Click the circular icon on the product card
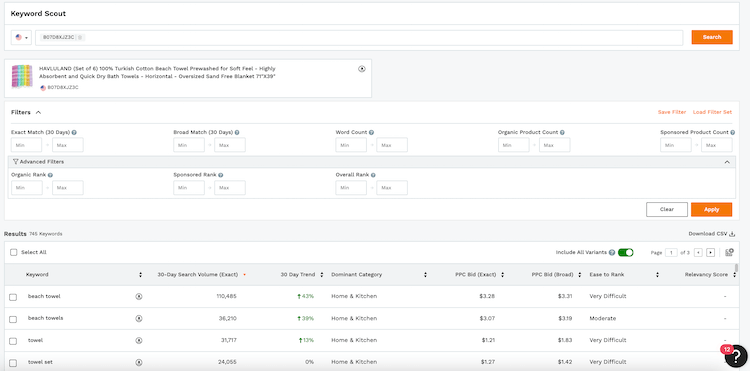 click(x=362, y=69)
